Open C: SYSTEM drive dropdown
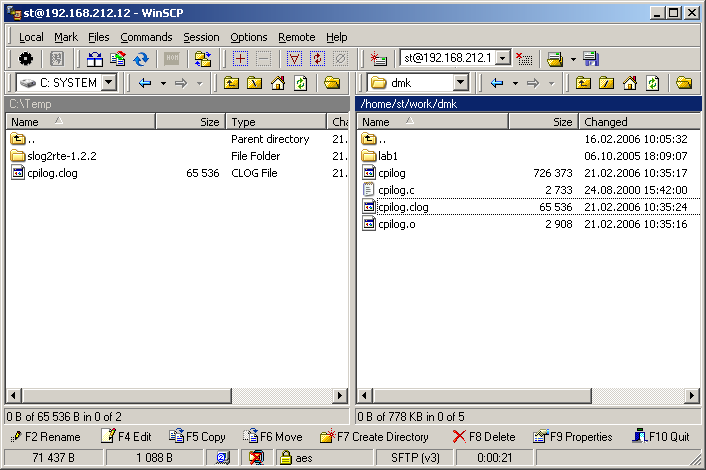Viewport: 706px width, 470px height. 109,82
